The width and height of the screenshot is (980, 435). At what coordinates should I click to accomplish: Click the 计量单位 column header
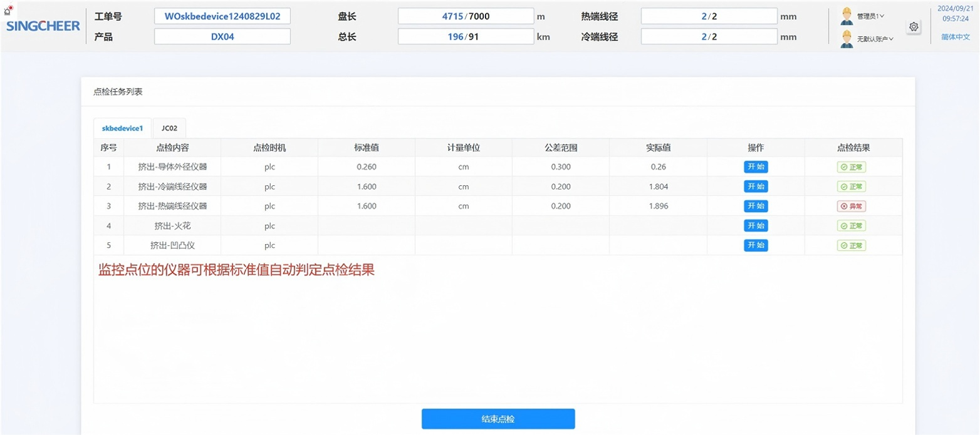(x=464, y=148)
